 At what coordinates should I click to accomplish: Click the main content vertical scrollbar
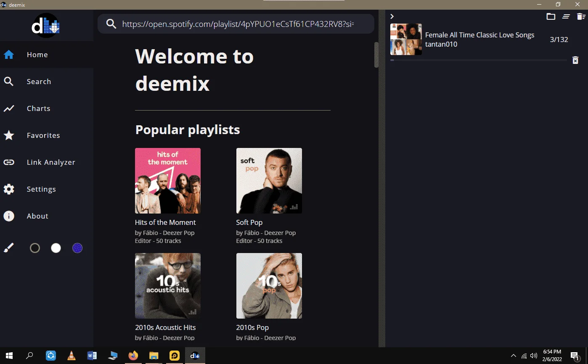(376, 55)
